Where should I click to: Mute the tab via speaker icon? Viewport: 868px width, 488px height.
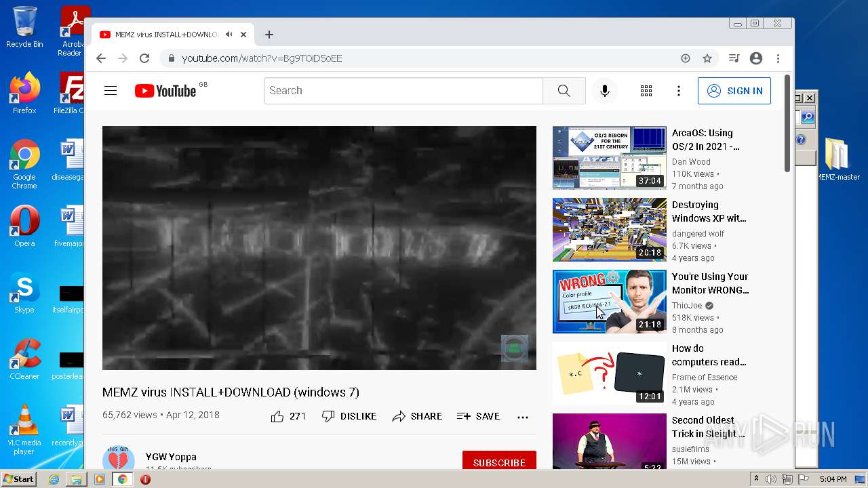(229, 35)
